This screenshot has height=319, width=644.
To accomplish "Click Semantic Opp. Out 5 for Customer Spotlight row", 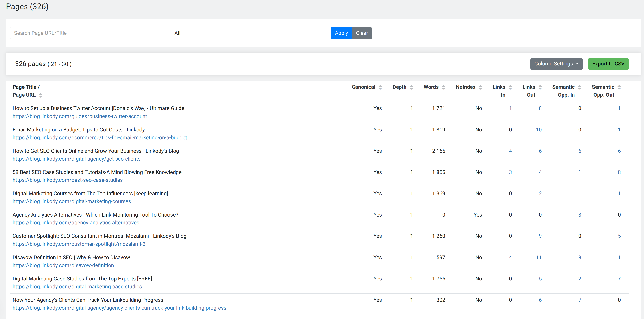I will click(619, 236).
